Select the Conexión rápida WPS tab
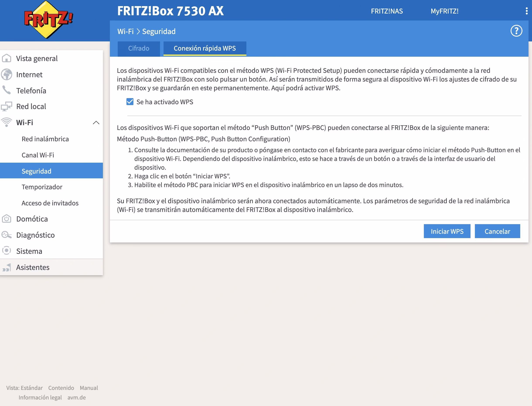The image size is (532, 406). pyautogui.click(x=205, y=48)
